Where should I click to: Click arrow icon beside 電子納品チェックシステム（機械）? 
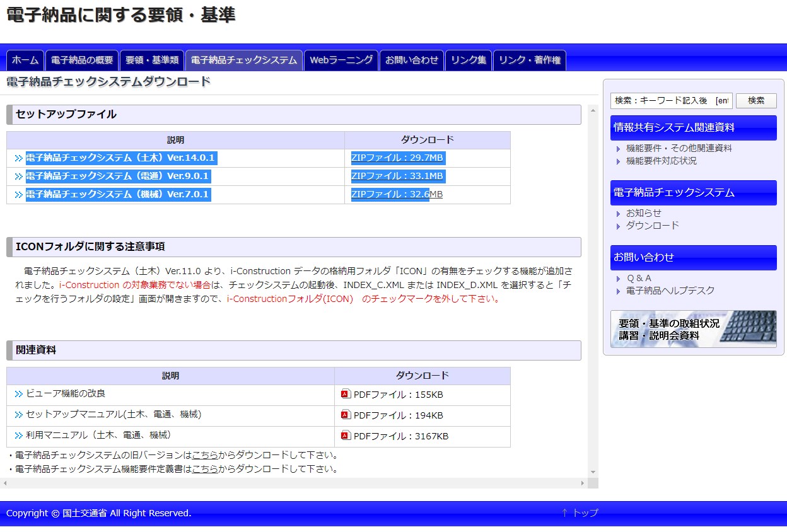[x=18, y=195]
